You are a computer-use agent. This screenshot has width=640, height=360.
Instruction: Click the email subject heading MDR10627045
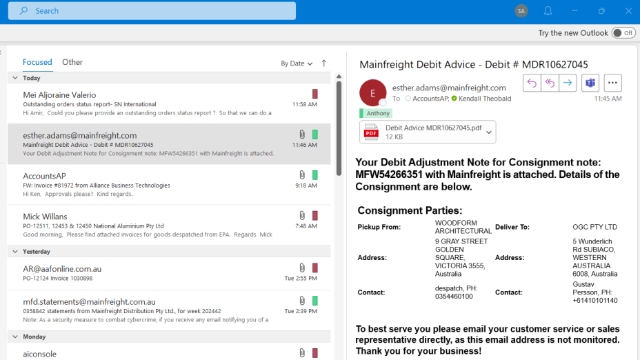473,64
